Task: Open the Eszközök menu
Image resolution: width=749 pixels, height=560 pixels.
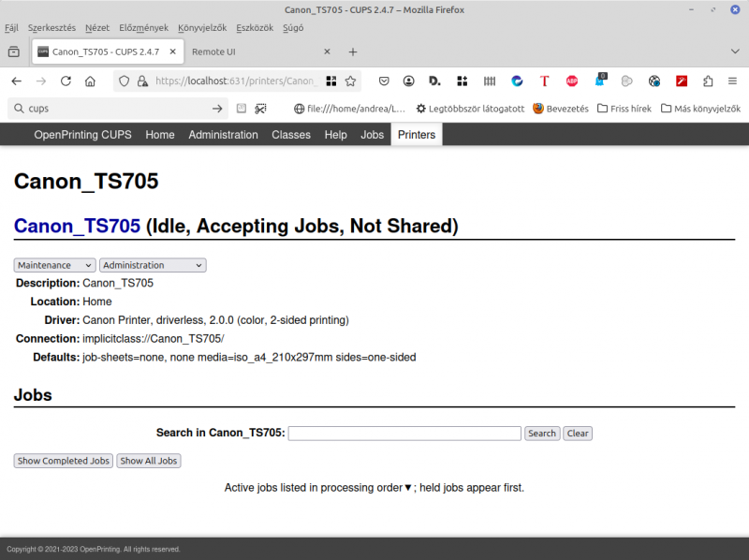Action: click(255, 28)
